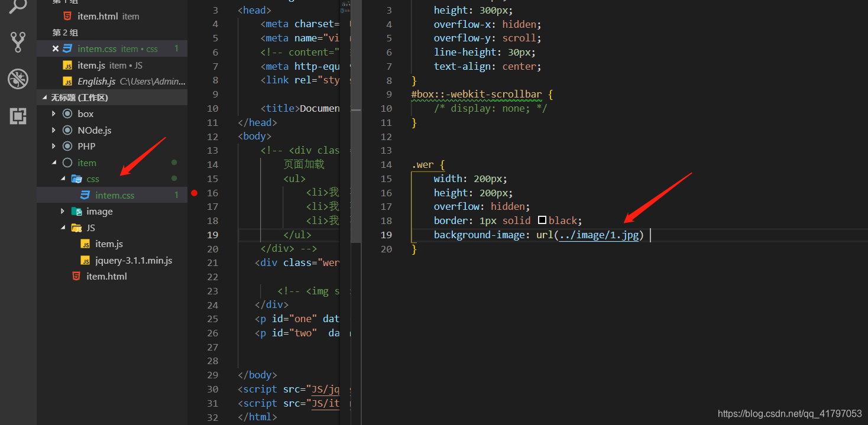Click the HTML5 icon of item.html in tree
Viewport: 868px width, 425px height.
[x=76, y=276]
